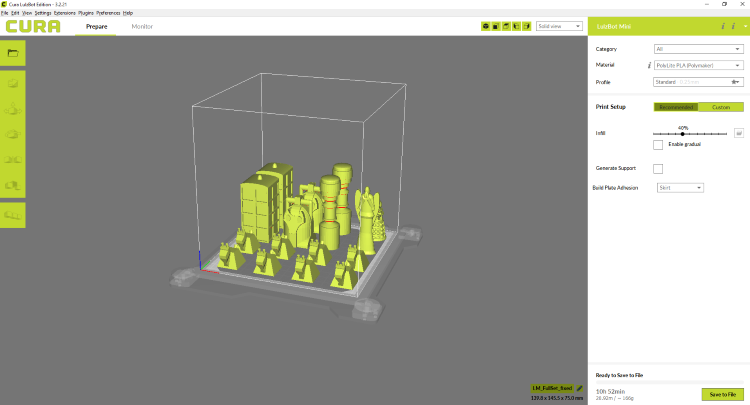Switch to the Monitor tab

[x=143, y=26]
